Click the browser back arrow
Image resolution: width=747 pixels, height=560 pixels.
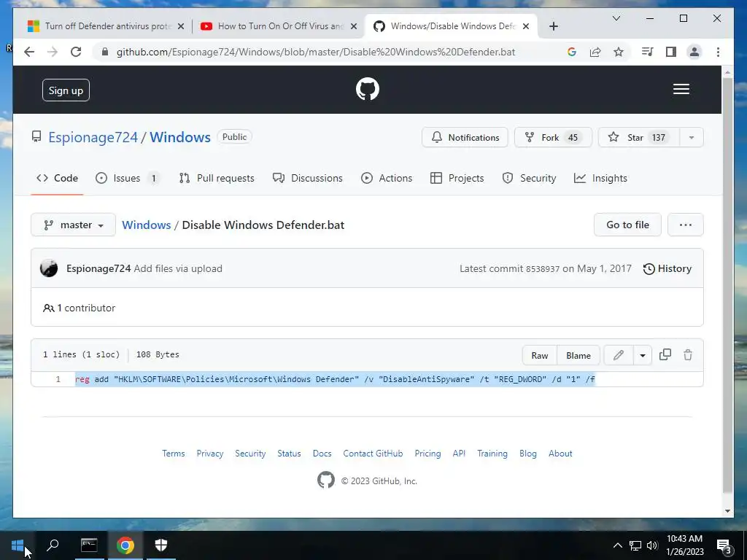29,52
